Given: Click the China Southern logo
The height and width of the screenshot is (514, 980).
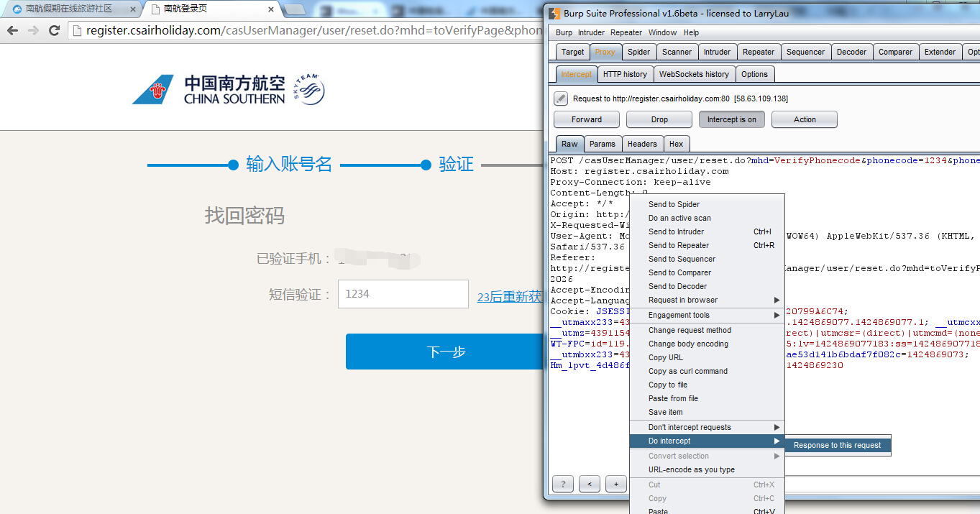Looking at the screenshot, I should (x=229, y=89).
